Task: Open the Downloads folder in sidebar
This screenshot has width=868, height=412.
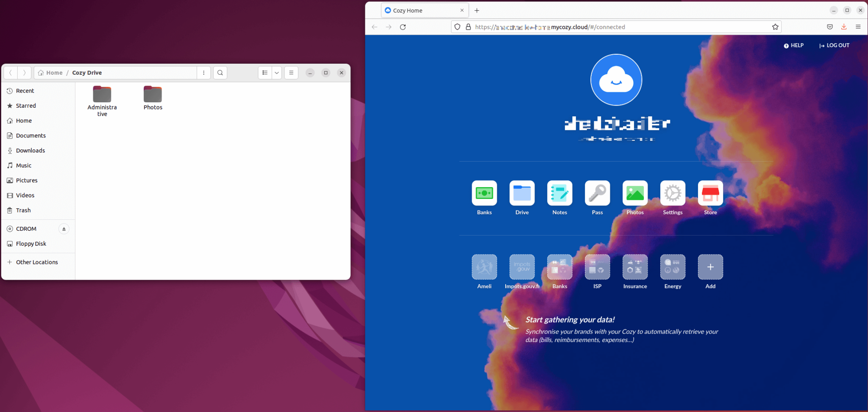Action: point(30,150)
